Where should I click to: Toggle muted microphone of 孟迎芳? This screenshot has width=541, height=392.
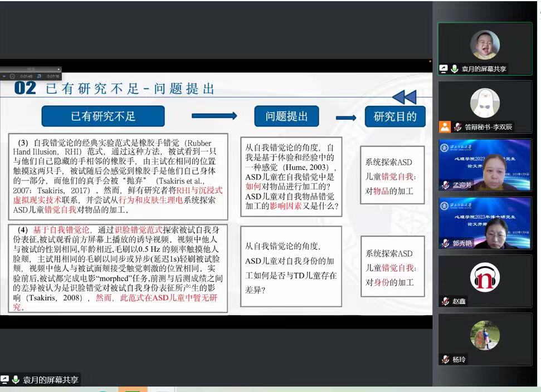tap(445, 185)
